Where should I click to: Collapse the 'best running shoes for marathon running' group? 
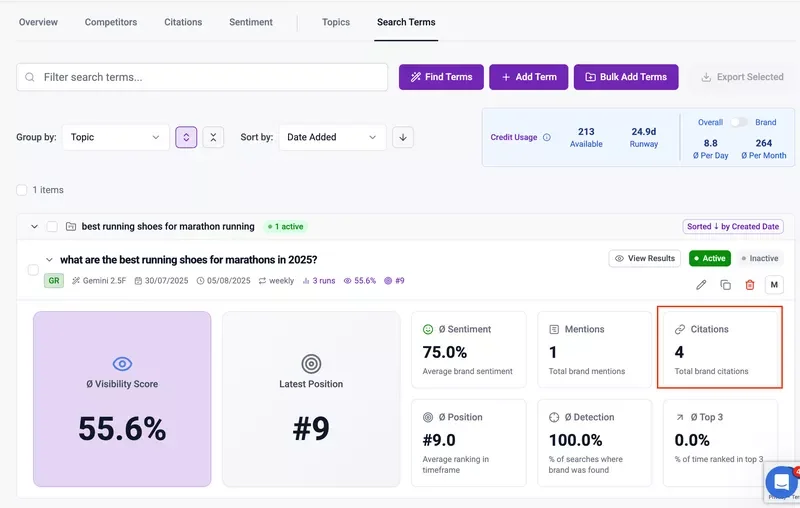tap(33, 227)
